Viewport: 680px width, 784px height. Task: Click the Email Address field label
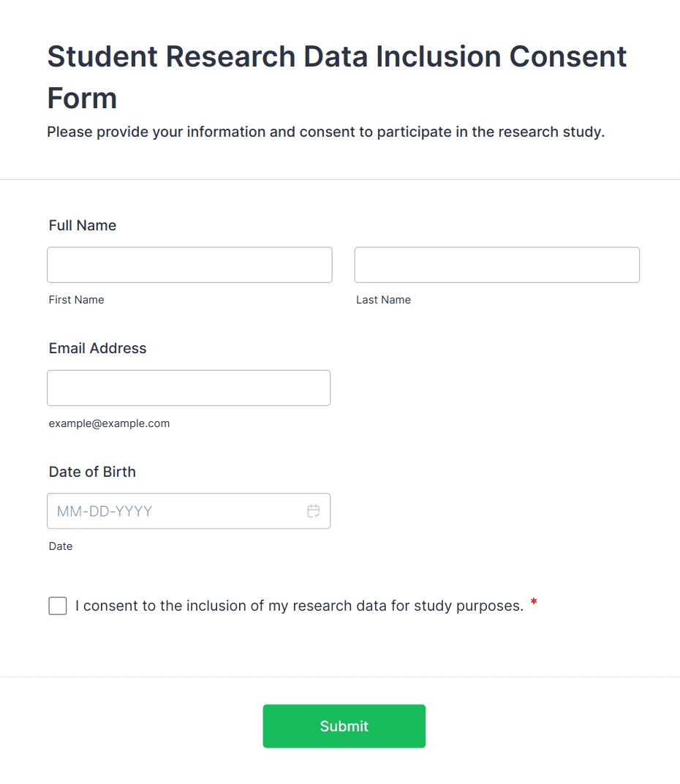coord(98,348)
